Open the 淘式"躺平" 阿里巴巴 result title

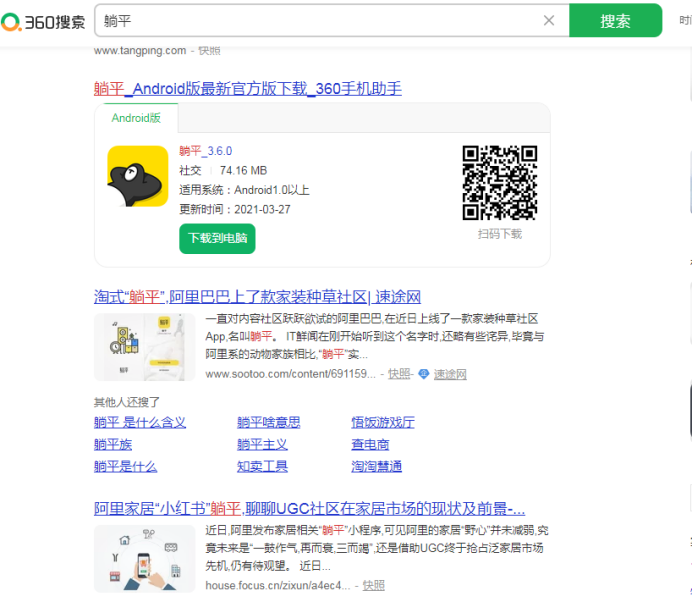coord(257,297)
